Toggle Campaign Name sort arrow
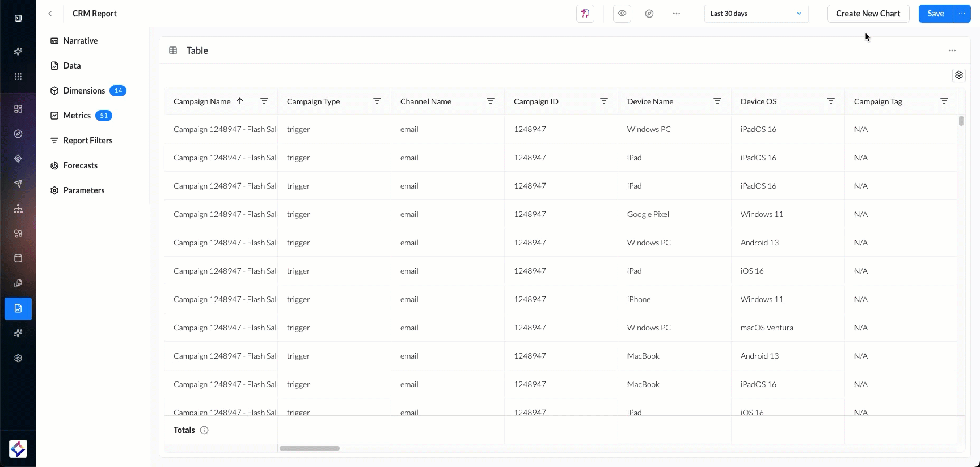980x467 pixels. (x=240, y=101)
